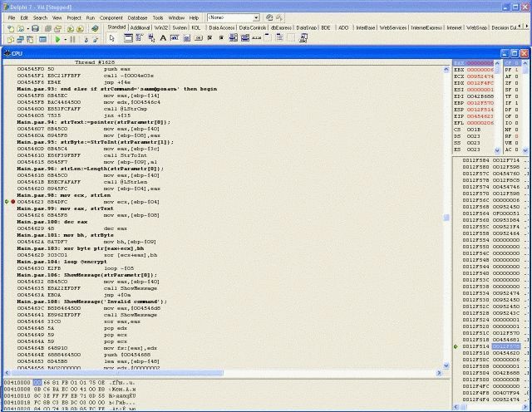Switch to the dbExpress palette tab

coord(281,27)
